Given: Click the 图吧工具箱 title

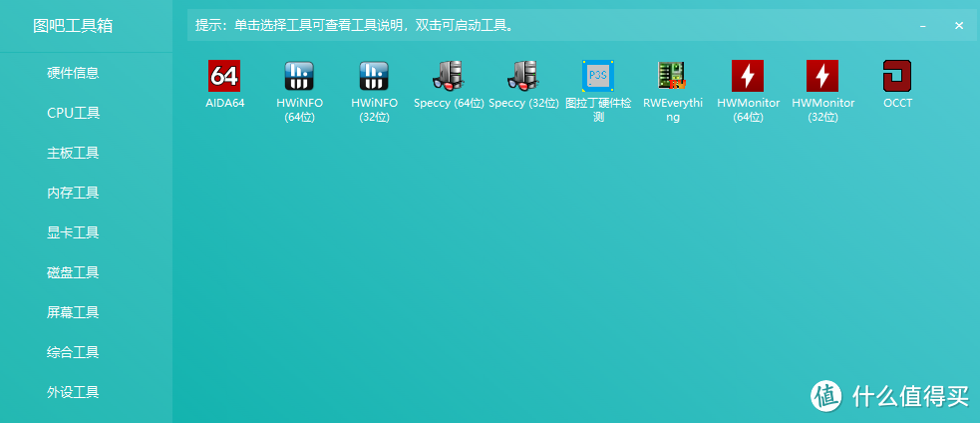Looking at the screenshot, I should click(x=73, y=26).
